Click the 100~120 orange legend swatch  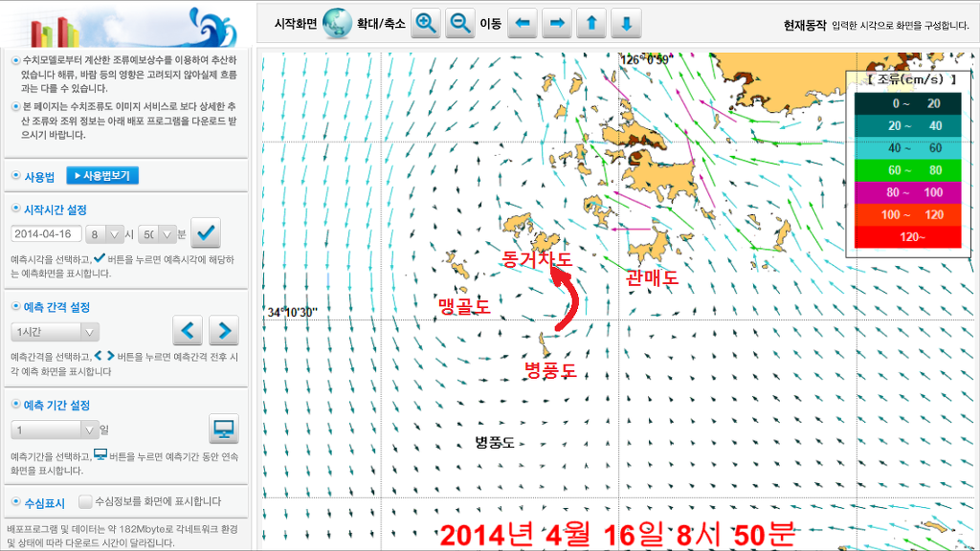click(907, 214)
